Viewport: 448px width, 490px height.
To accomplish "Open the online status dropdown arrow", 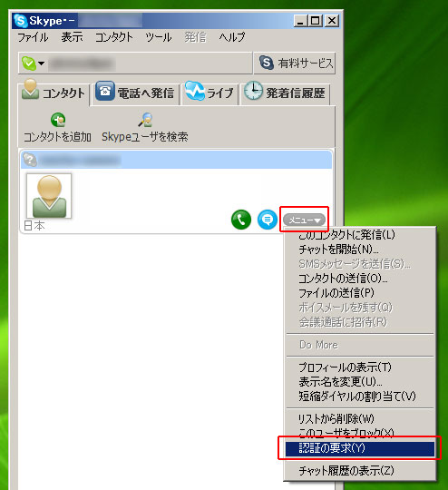I will coord(41,64).
